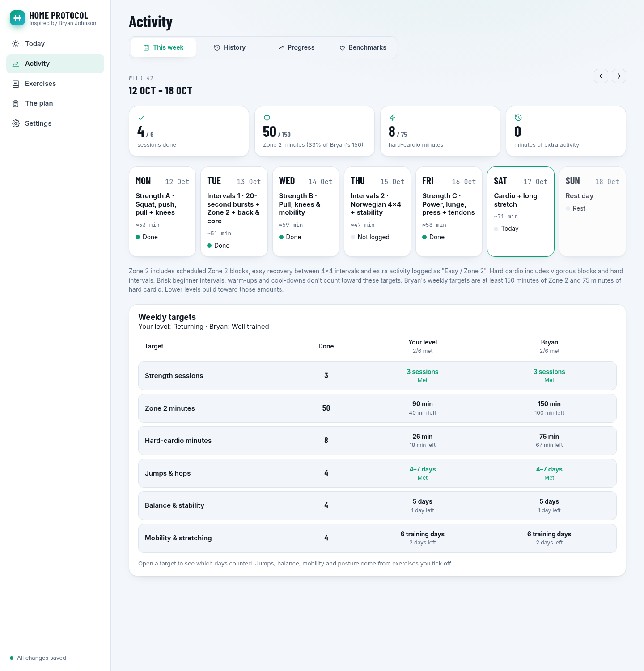Viewport: 644px width, 671px height.
Task: Click the sun icon beside Today
Action: 16,44
